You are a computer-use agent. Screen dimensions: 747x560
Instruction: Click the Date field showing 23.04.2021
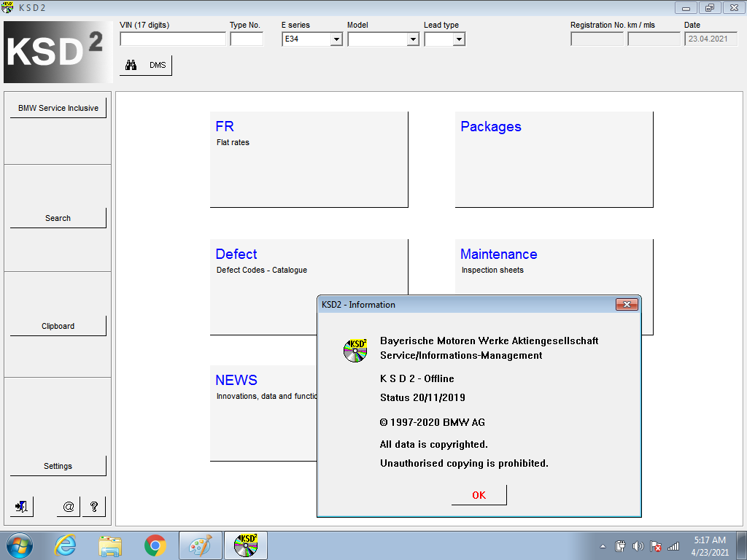pos(711,39)
